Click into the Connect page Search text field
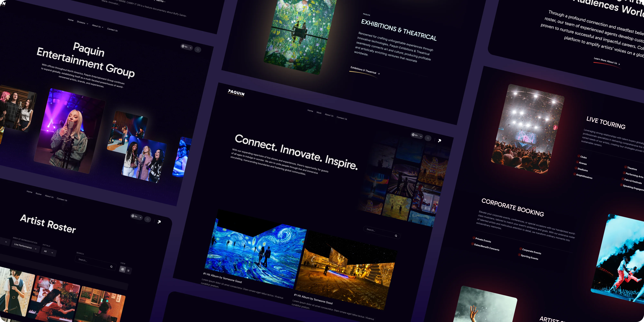 pyautogui.click(x=382, y=232)
